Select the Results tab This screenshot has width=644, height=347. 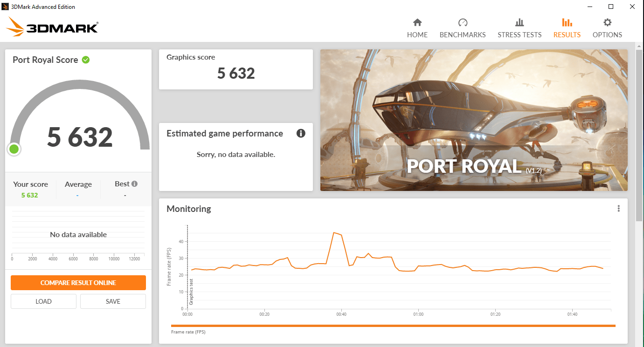(x=567, y=28)
